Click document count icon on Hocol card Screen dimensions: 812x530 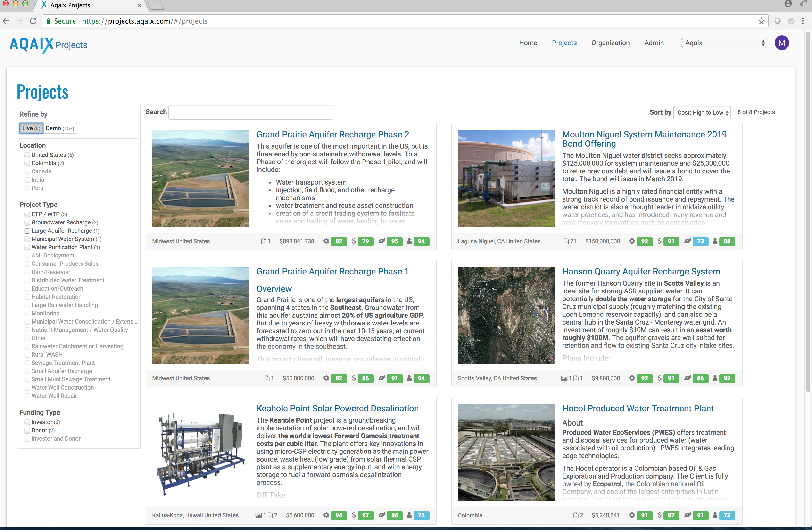click(x=576, y=515)
